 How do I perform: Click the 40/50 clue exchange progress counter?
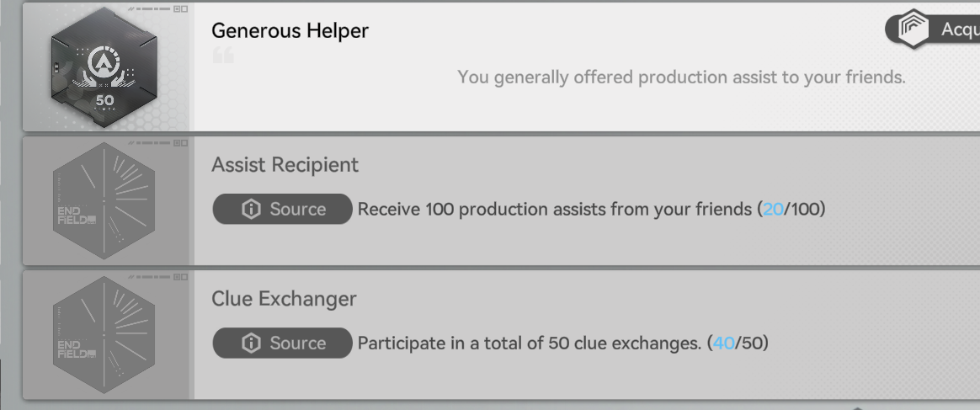click(x=738, y=343)
